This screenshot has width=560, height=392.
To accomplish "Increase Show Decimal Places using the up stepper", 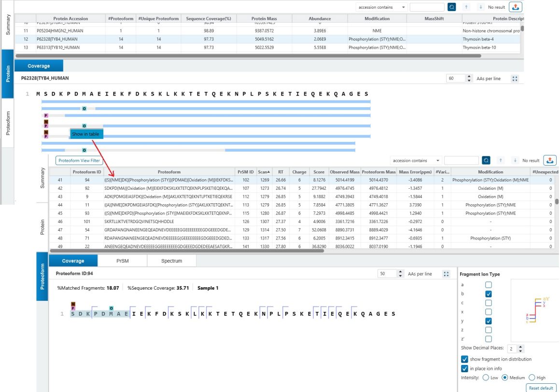I will tap(520, 345).
